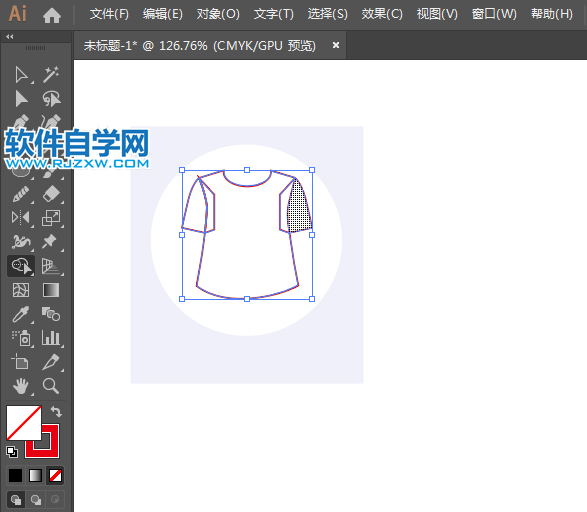
Task: Close the 未标题-1* document tab
Action: (x=336, y=45)
